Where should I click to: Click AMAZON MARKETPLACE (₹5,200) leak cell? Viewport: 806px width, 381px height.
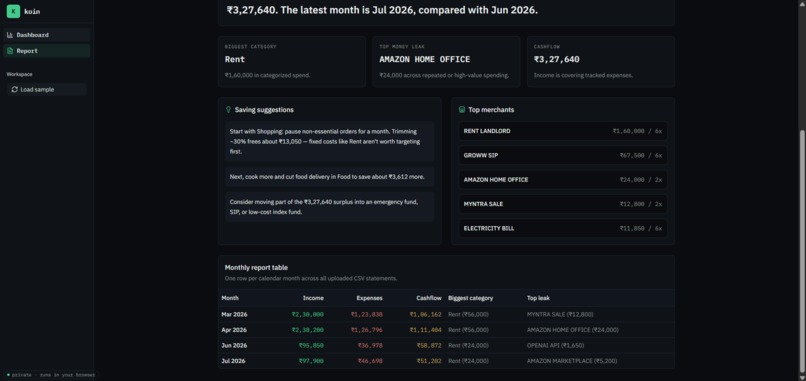572,361
